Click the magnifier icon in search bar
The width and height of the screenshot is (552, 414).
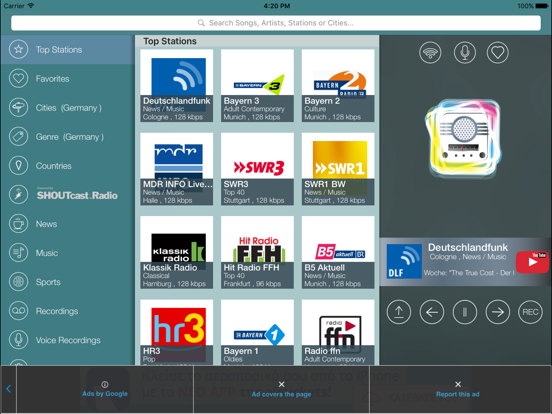[201, 23]
